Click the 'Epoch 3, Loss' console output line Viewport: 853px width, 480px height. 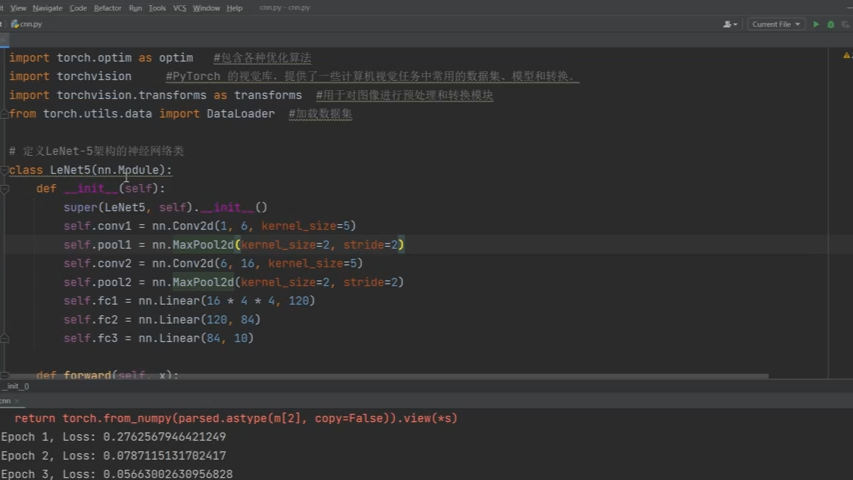pyautogui.click(x=116, y=474)
